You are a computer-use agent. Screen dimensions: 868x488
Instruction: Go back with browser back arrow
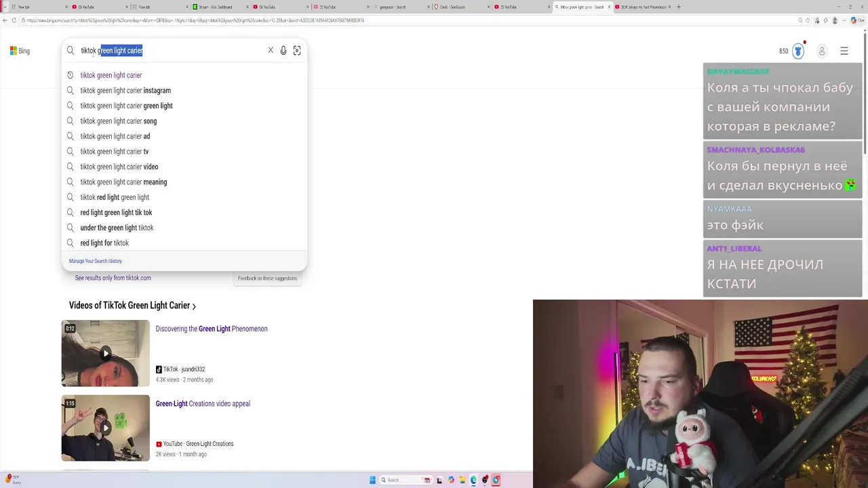tap(5, 20)
